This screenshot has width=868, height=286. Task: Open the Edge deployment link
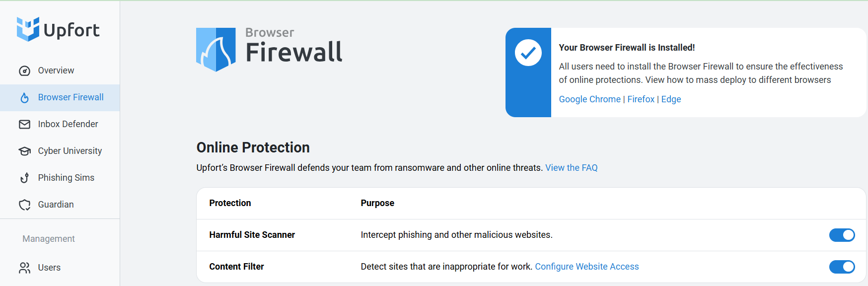pos(671,99)
